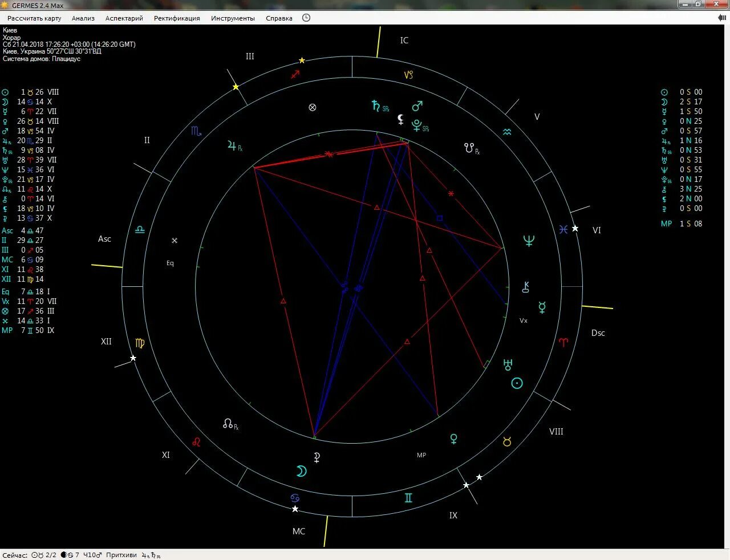Open the Рассчитать карту menu
730x560 pixels.
pos(34,18)
